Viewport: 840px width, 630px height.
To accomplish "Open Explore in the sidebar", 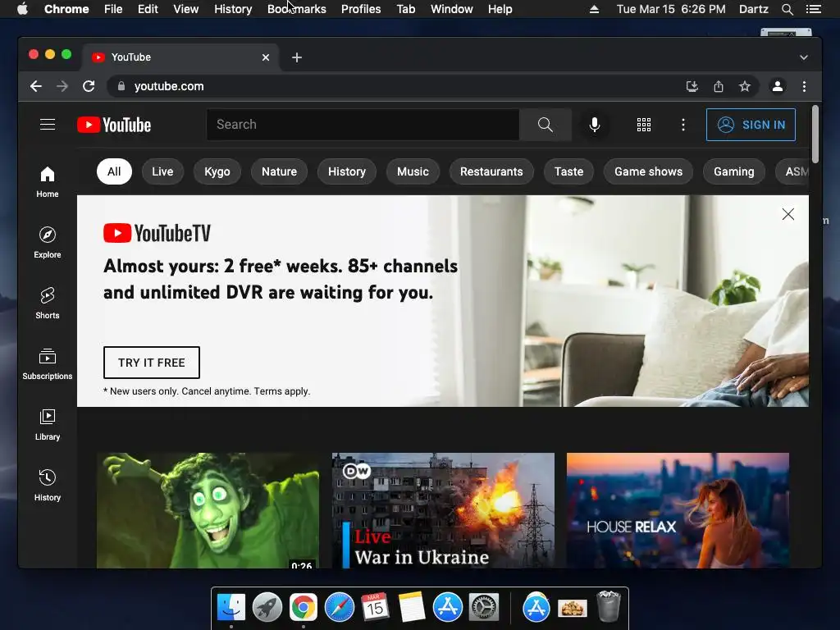I will tap(48, 243).
